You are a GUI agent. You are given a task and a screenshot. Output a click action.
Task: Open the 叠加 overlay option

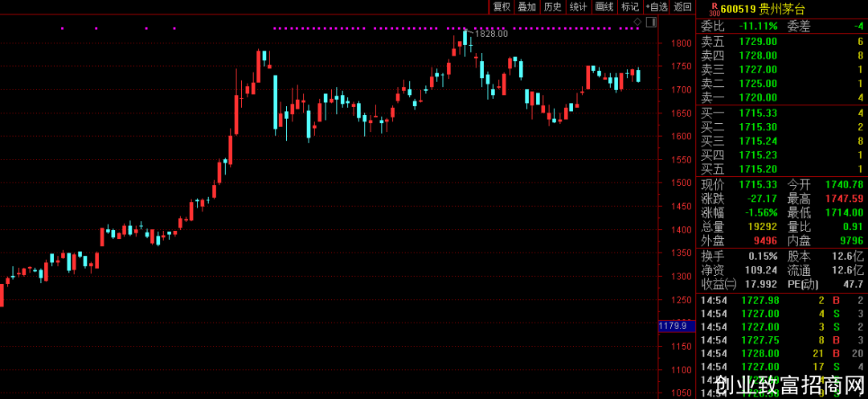point(527,7)
